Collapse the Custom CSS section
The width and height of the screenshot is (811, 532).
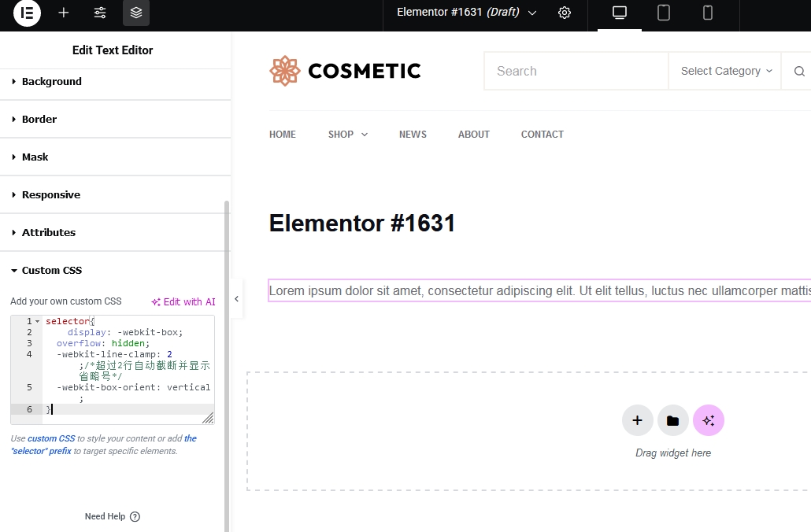click(x=52, y=271)
